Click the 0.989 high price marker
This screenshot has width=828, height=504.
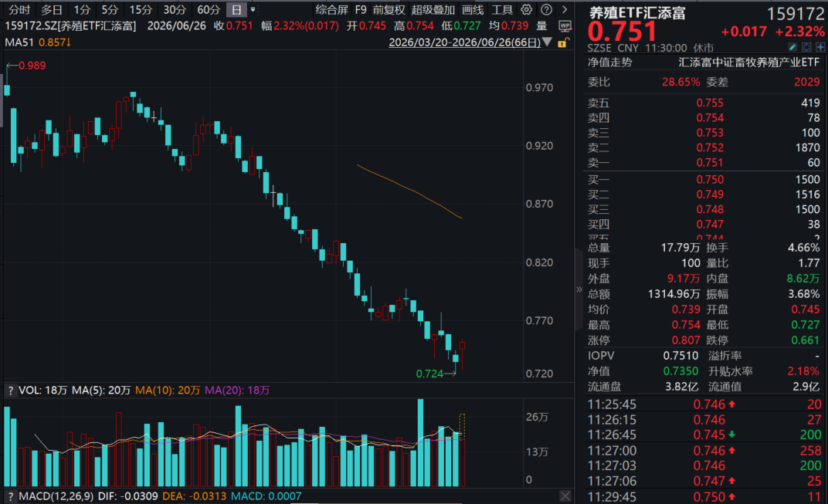point(32,66)
